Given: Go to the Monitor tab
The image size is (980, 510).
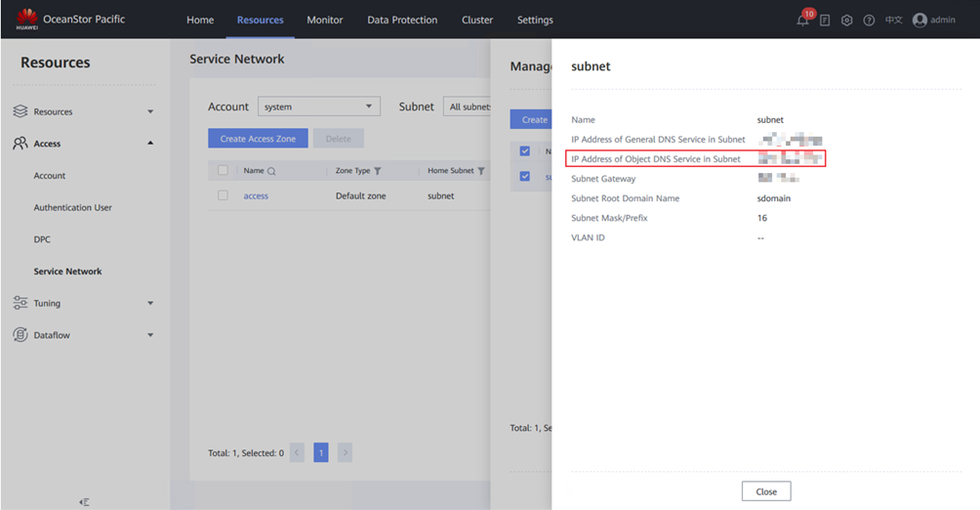Looking at the screenshot, I should pos(324,20).
